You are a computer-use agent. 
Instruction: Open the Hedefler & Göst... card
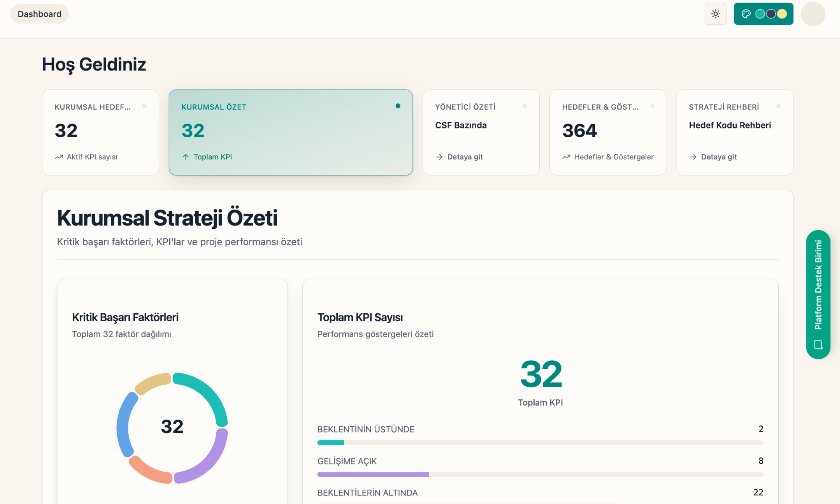coord(608,132)
